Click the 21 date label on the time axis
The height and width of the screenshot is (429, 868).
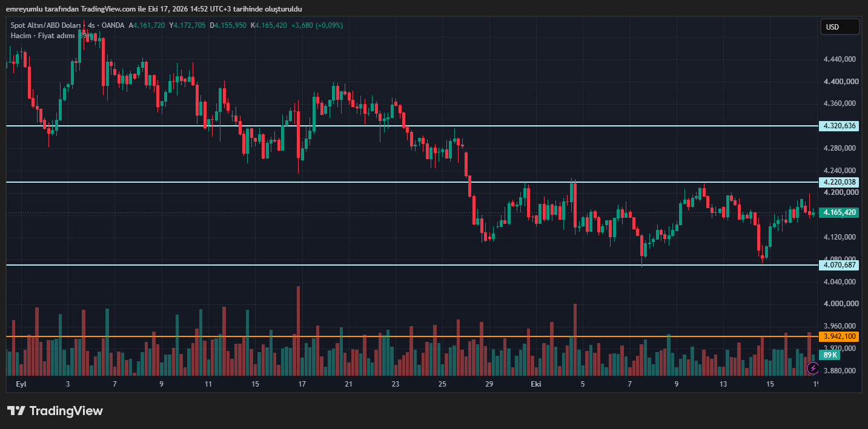pos(348,384)
